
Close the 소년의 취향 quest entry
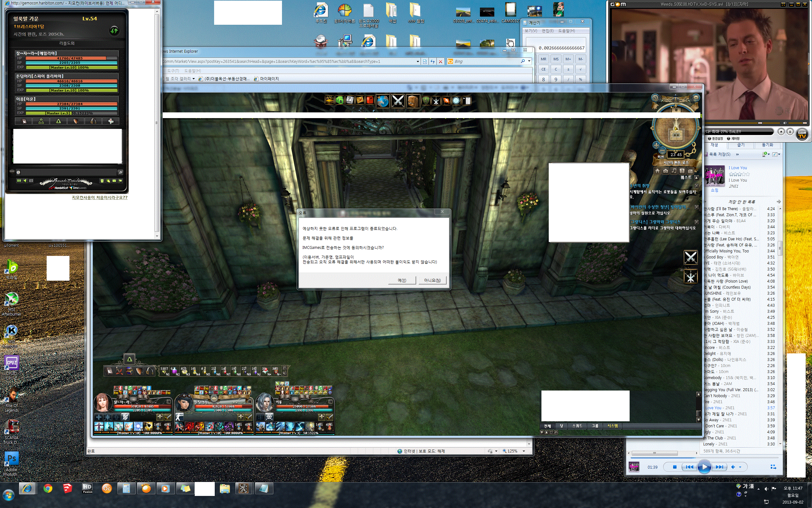coord(697,186)
